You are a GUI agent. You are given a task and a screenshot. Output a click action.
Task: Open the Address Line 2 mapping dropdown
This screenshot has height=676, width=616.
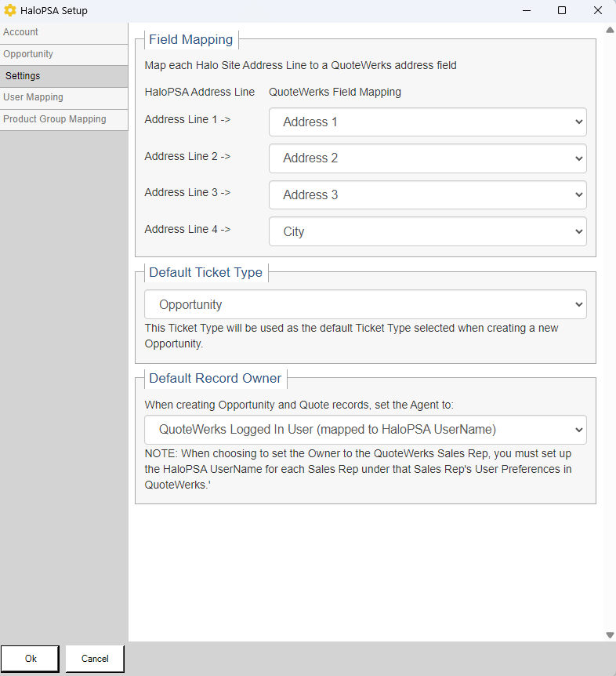click(427, 158)
